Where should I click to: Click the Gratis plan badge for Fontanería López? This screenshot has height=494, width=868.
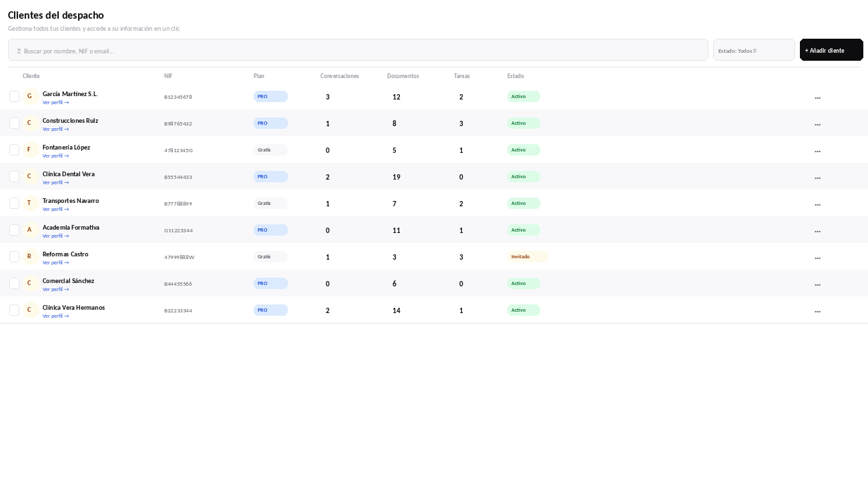270,150
